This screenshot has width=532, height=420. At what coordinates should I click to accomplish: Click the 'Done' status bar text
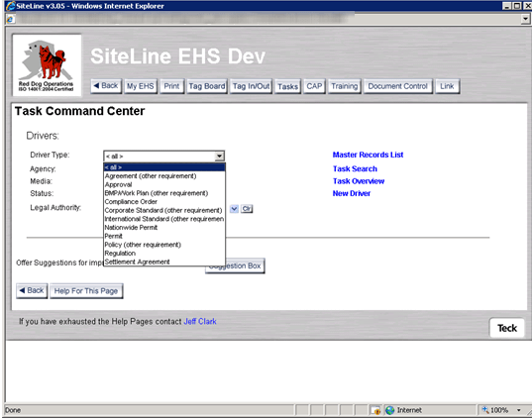[13, 410]
